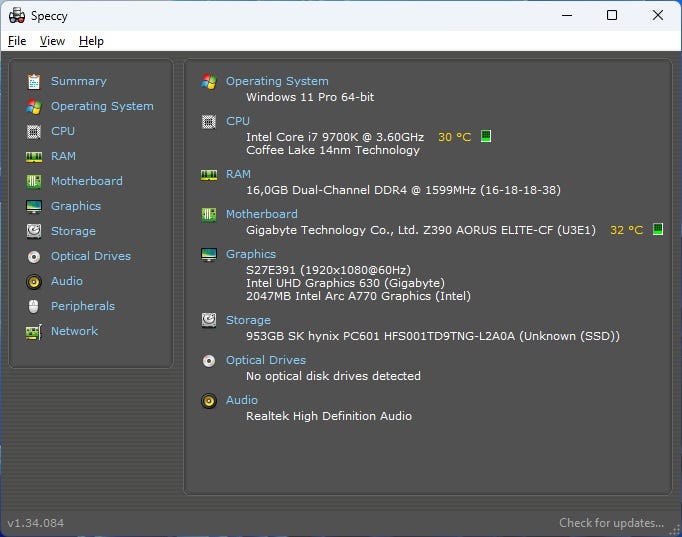Click the Storage hard drive icon in sidebar
The image size is (682, 537).
tap(34, 231)
